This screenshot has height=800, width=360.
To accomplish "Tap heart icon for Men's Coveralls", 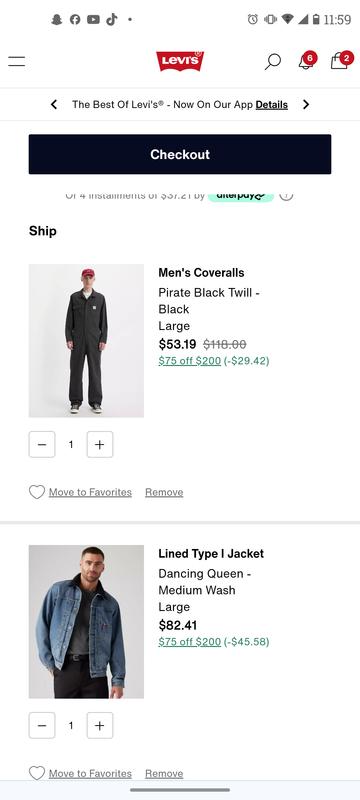I will (x=37, y=492).
